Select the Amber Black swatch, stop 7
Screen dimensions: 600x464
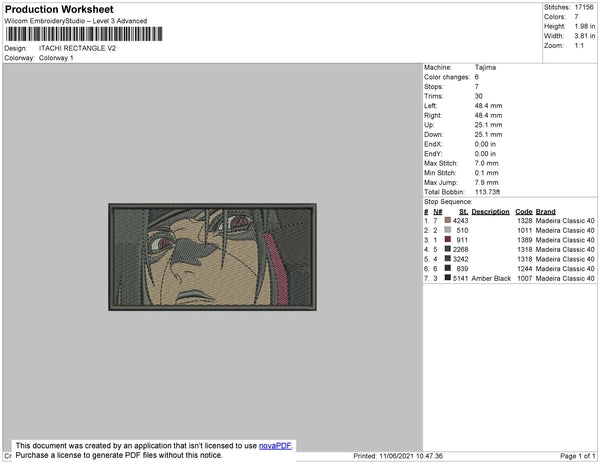point(448,278)
